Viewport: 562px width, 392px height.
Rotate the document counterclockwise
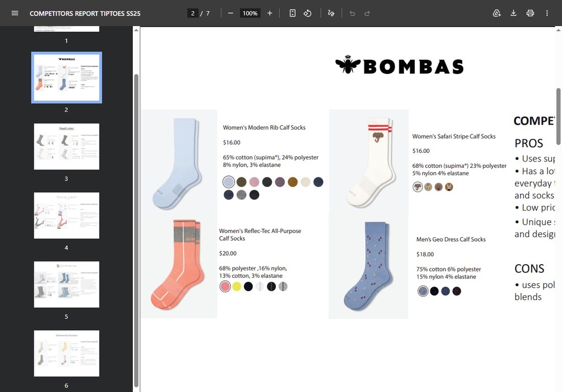tap(308, 13)
